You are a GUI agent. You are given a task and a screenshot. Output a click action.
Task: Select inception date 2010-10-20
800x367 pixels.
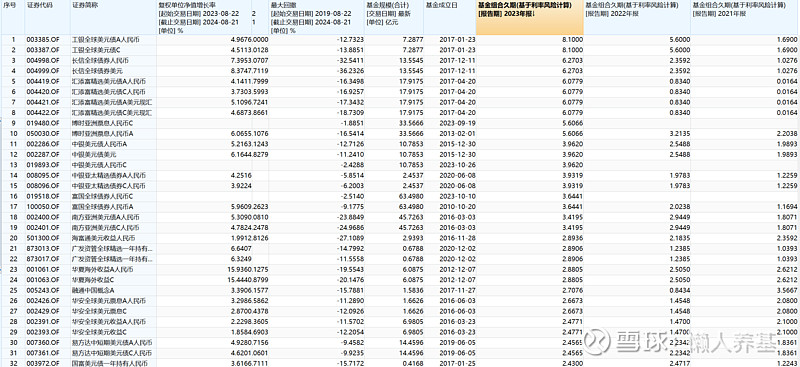click(457, 207)
